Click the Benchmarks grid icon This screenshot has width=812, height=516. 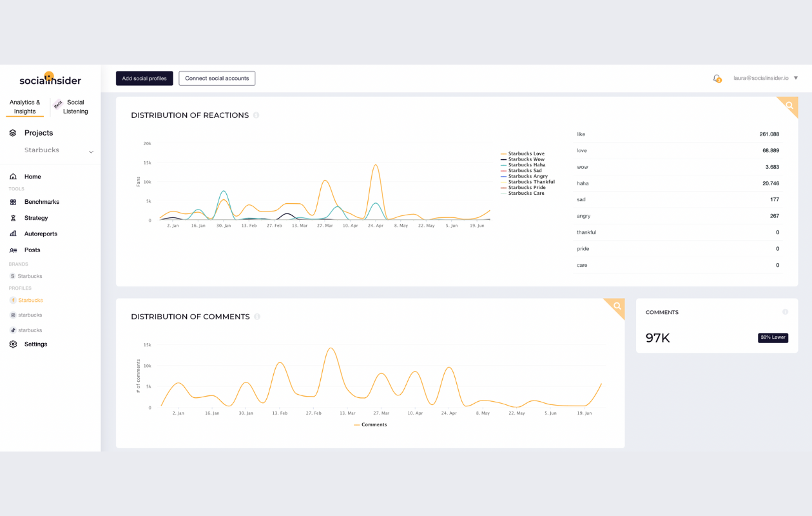13,202
